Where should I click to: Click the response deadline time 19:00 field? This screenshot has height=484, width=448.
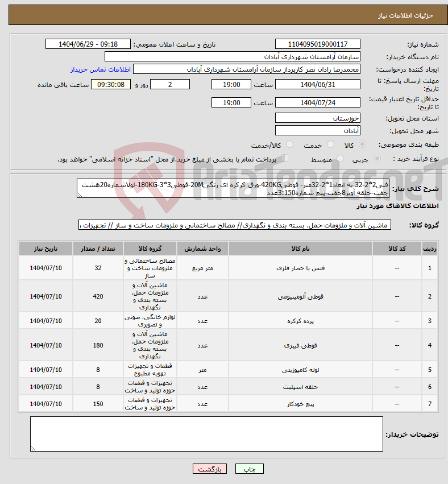coord(231,84)
